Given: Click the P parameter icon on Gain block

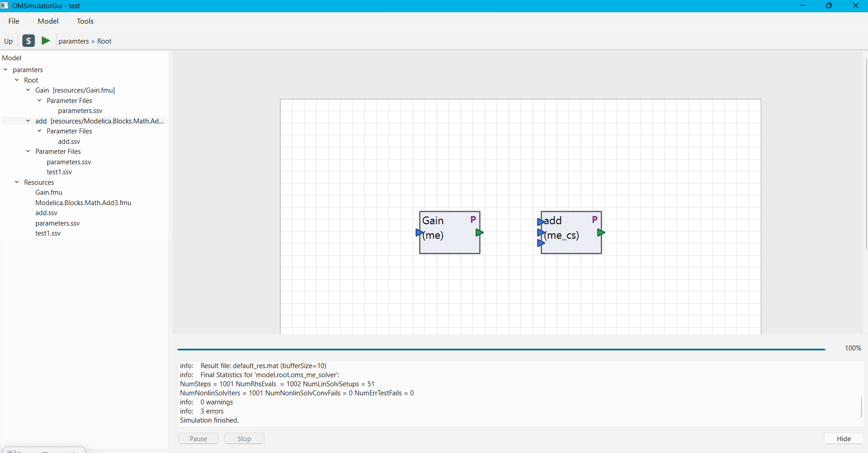Looking at the screenshot, I should [473, 220].
